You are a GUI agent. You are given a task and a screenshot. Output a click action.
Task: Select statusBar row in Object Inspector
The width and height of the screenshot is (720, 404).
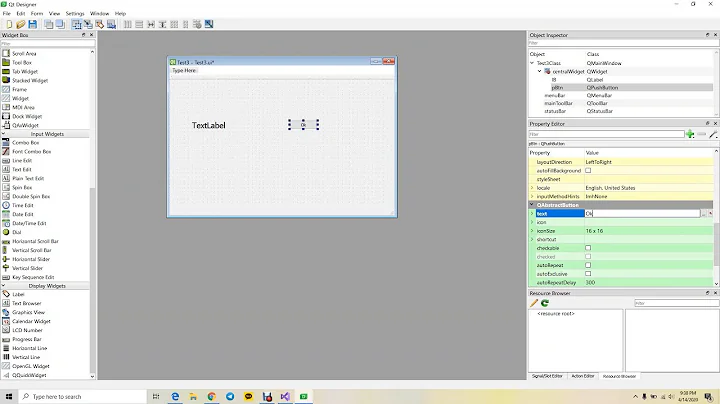coord(621,111)
